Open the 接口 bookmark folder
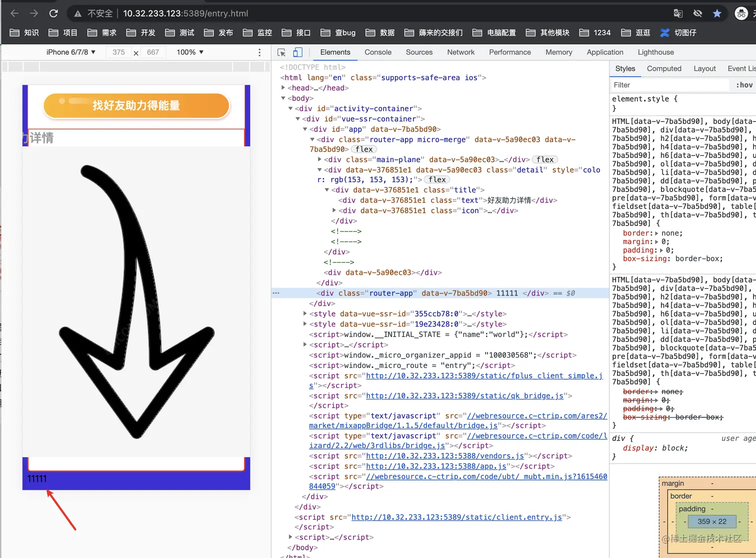The image size is (756, 558). (296, 32)
